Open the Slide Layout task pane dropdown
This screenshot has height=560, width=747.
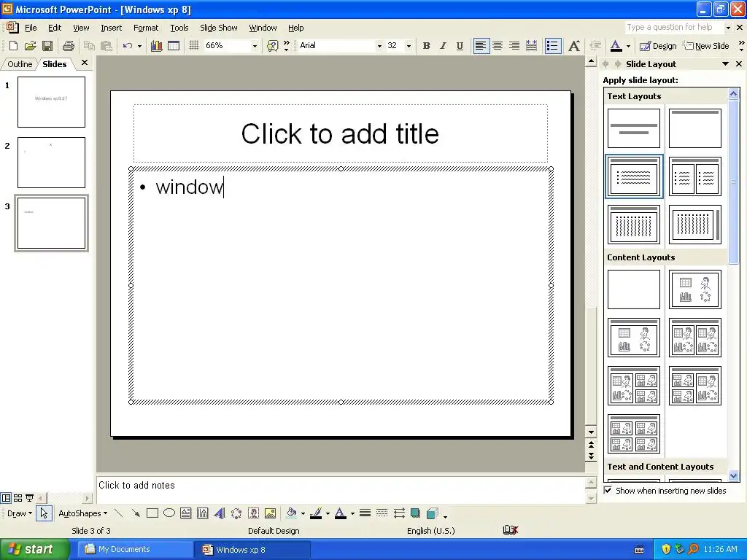tap(726, 64)
